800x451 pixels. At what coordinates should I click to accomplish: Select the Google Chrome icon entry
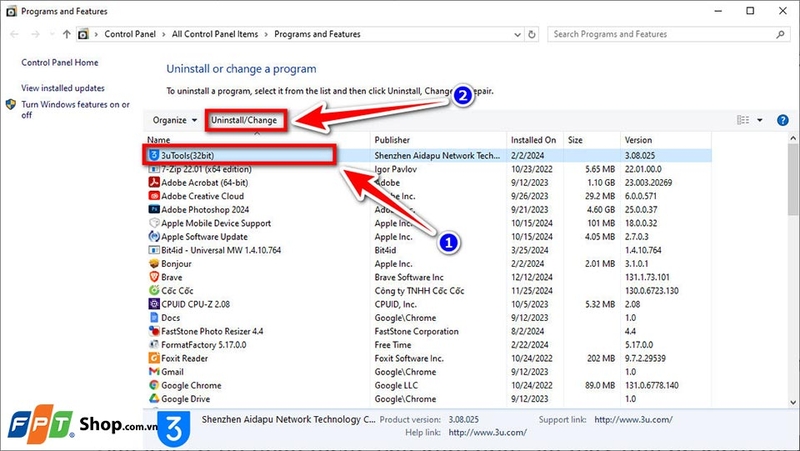[x=153, y=384]
